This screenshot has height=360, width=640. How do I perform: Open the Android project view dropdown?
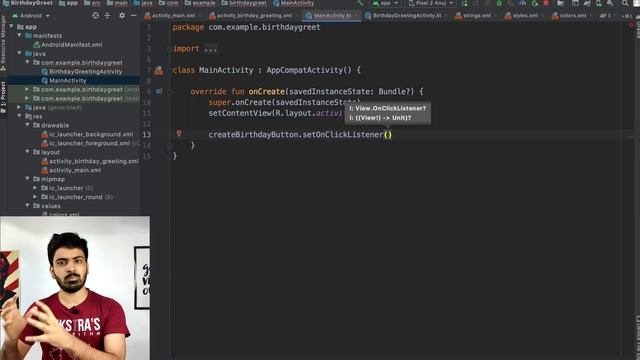pos(31,16)
